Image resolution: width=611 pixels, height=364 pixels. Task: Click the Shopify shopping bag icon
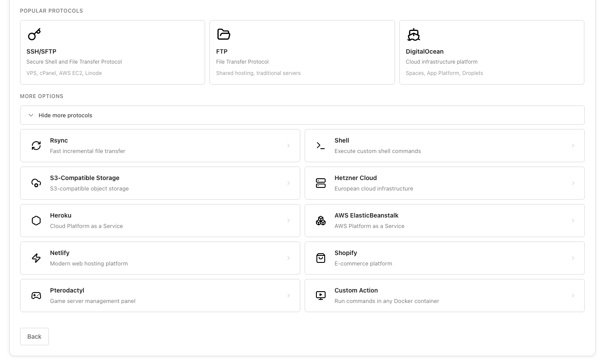321,258
